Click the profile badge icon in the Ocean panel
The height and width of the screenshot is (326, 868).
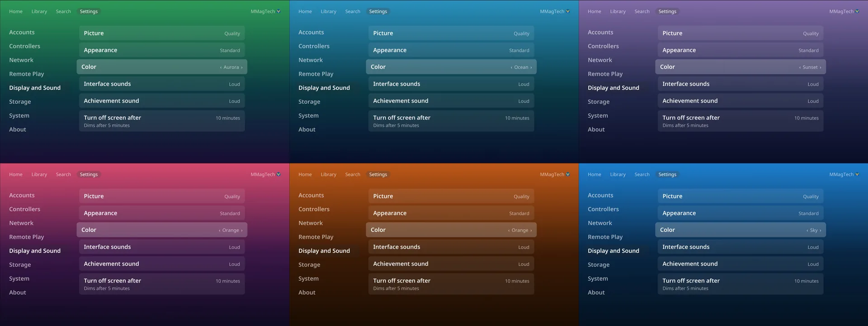tap(568, 11)
